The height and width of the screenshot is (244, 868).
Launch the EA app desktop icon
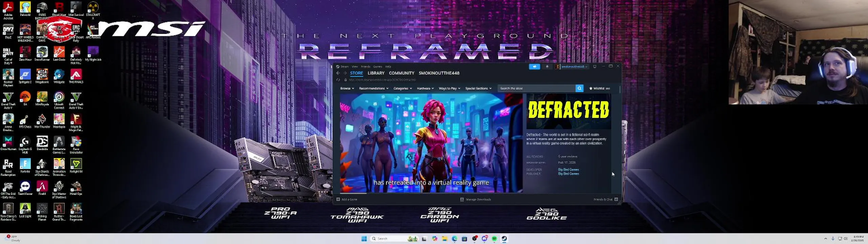coord(25,99)
